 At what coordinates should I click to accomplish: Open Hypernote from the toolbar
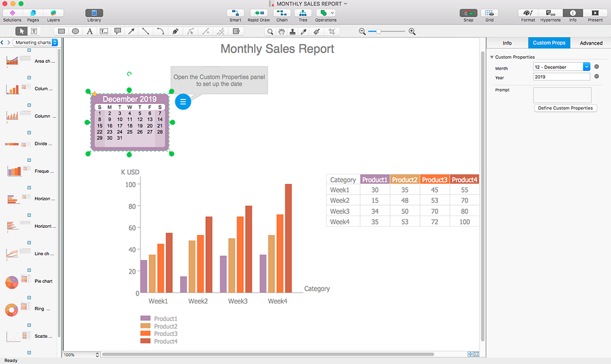tap(552, 13)
